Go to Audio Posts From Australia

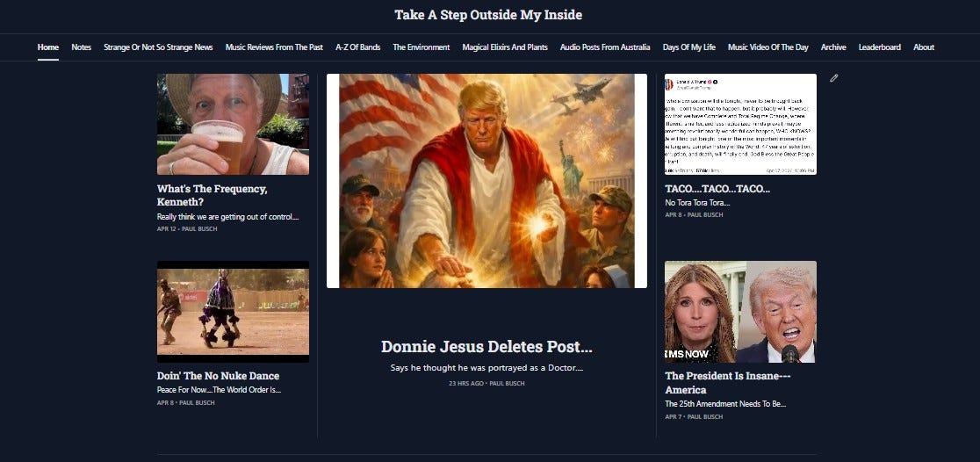point(605,47)
